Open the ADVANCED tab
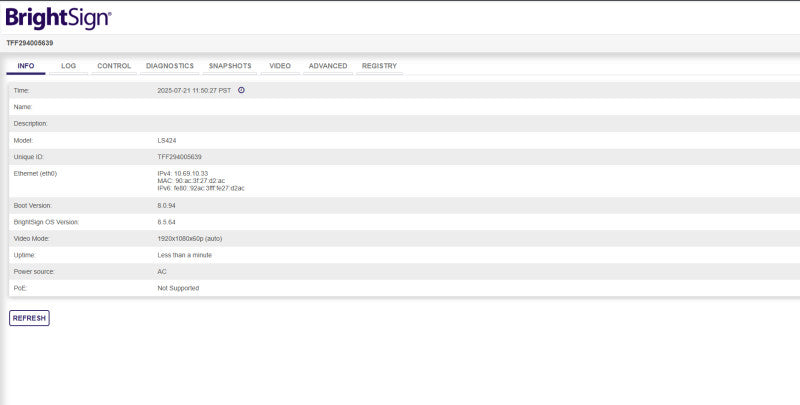The image size is (800, 405). pos(328,66)
